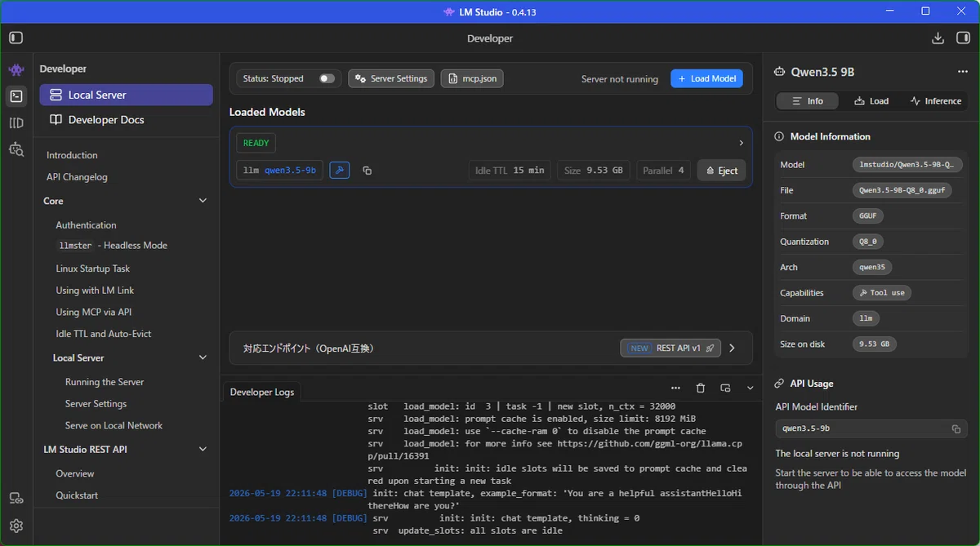Screen dimensions: 980x546
Task: Click the blue Load Model button
Action: click(707, 78)
